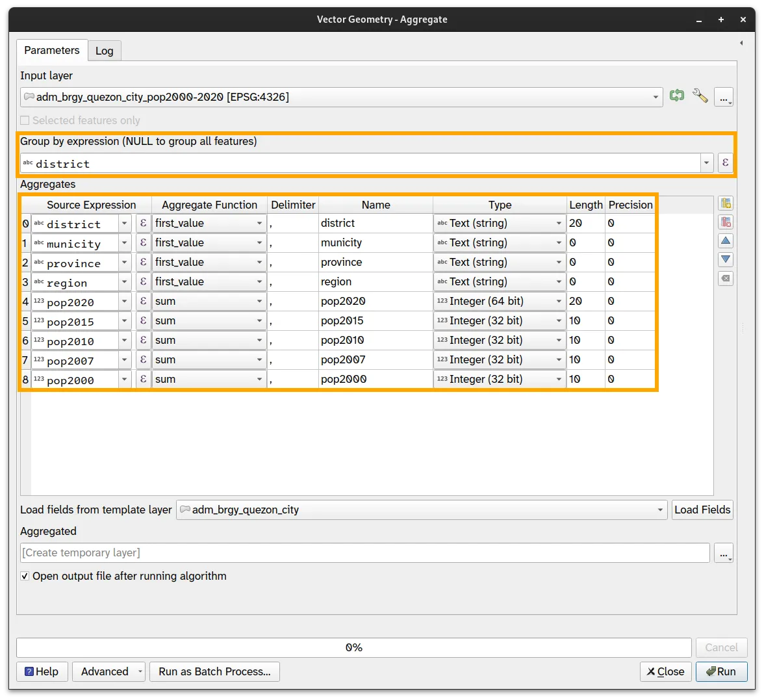The height and width of the screenshot is (700, 764).
Task: Move the selected aggregate up
Action: click(x=726, y=240)
